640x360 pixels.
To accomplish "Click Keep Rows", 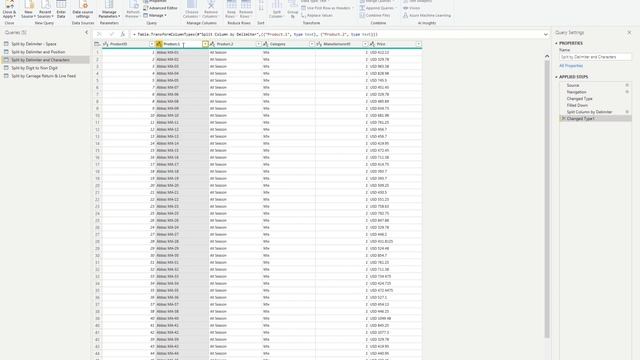I will [x=231, y=9].
